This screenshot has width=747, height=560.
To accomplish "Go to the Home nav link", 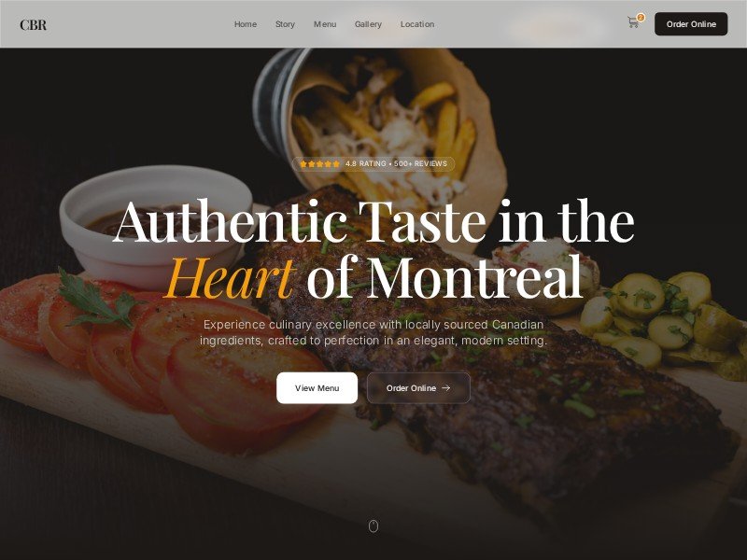I will [246, 24].
